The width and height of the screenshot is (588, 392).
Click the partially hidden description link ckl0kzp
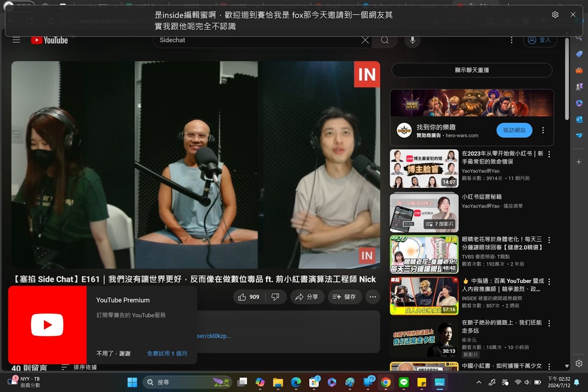(214, 336)
